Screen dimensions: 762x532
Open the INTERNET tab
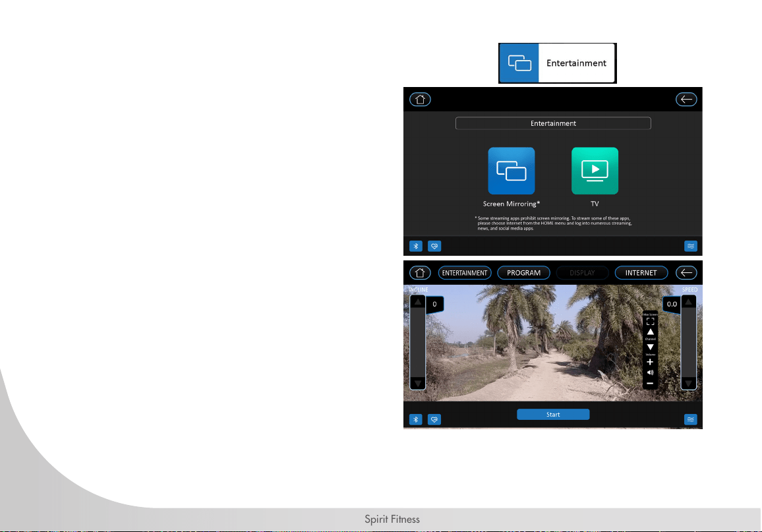pos(641,272)
